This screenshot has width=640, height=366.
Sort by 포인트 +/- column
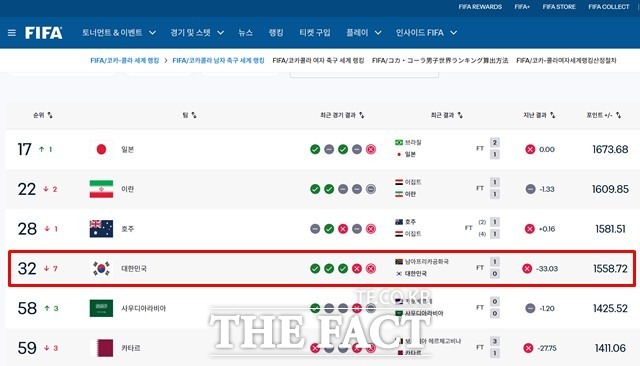click(x=604, y=115)
